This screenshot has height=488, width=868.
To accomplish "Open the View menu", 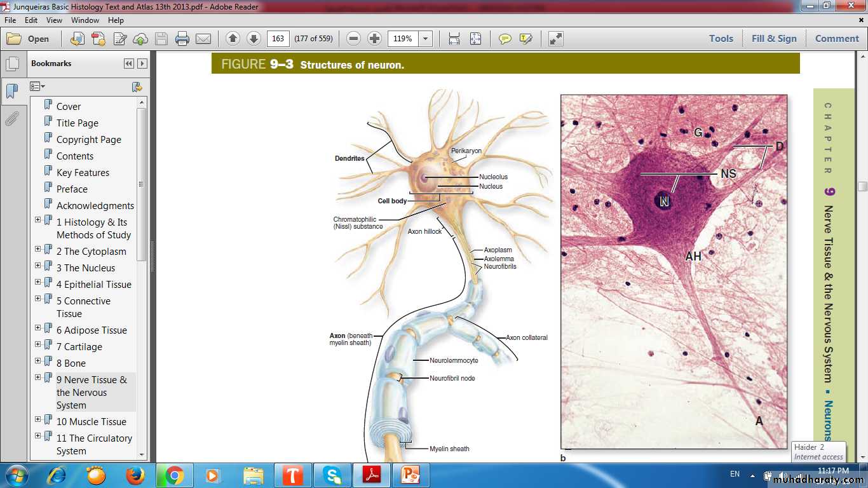I will pyautogui.click(x=54, y=20).
